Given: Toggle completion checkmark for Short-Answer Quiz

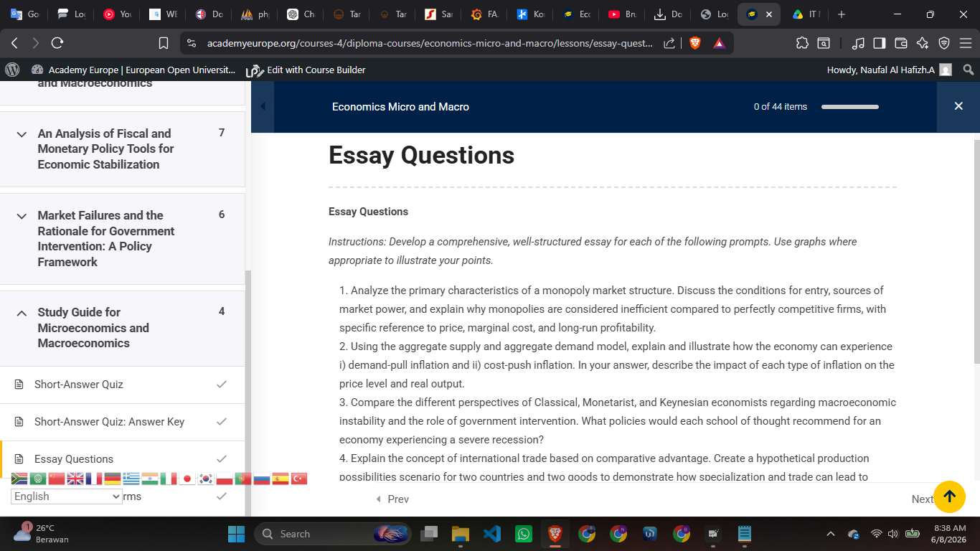Looking at the screenshot, I should [222, 385].
